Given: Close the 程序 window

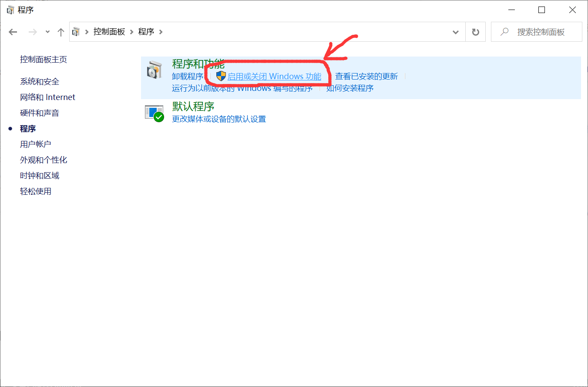Looking at the screenshot, I should tap(572, 10).
